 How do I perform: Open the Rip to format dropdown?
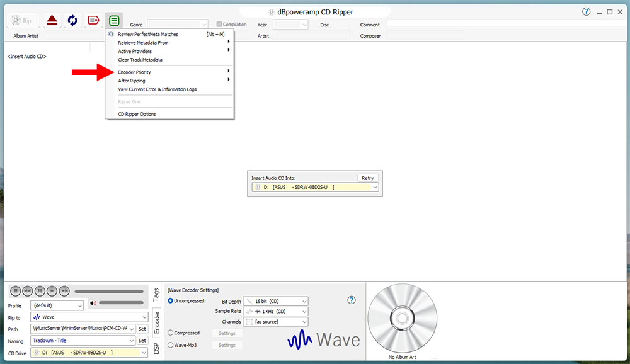89,317
